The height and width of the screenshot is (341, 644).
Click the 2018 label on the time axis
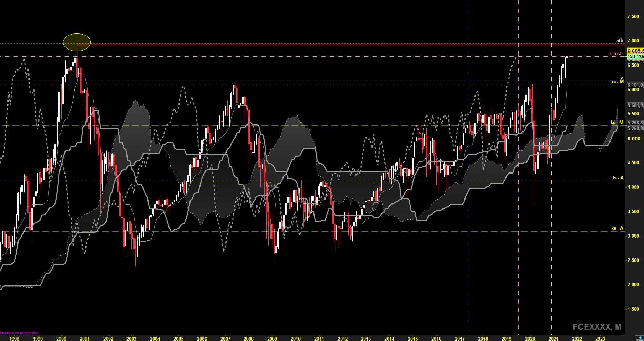click(x=483, y=339)
